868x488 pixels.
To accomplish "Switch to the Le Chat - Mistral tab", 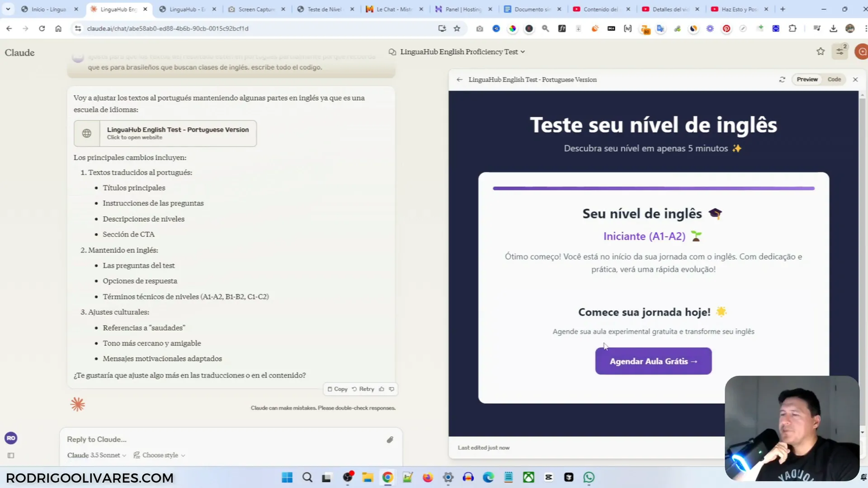I will pos(395,9).
